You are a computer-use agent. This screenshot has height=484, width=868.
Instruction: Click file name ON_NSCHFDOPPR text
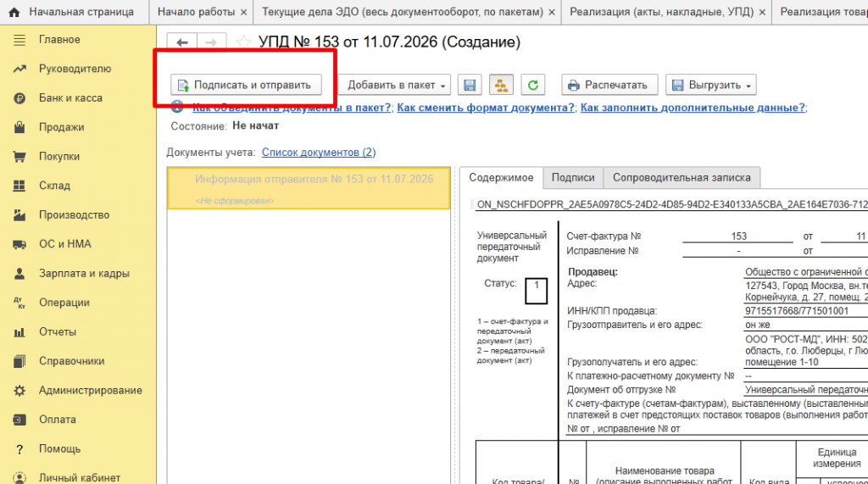(x=672, y=205)
